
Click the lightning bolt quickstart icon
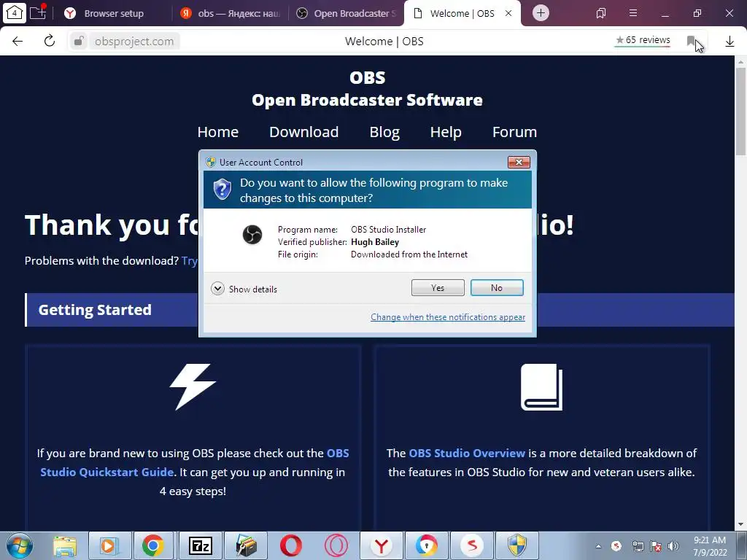point(193,386)
